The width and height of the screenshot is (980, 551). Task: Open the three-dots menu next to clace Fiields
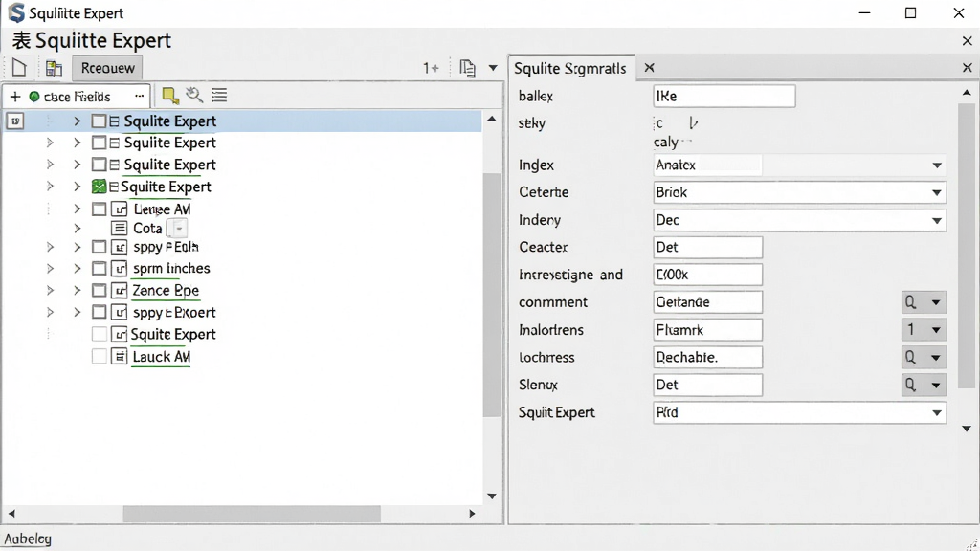point(140,96)
